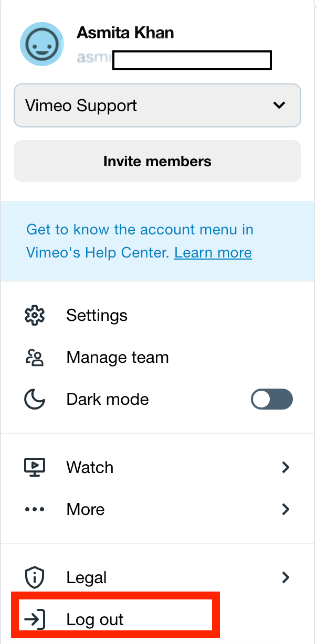The width and height of the screenshot is (317, 644).
Task: Click the username field under Asmita Khan
Action: (192, 60)
